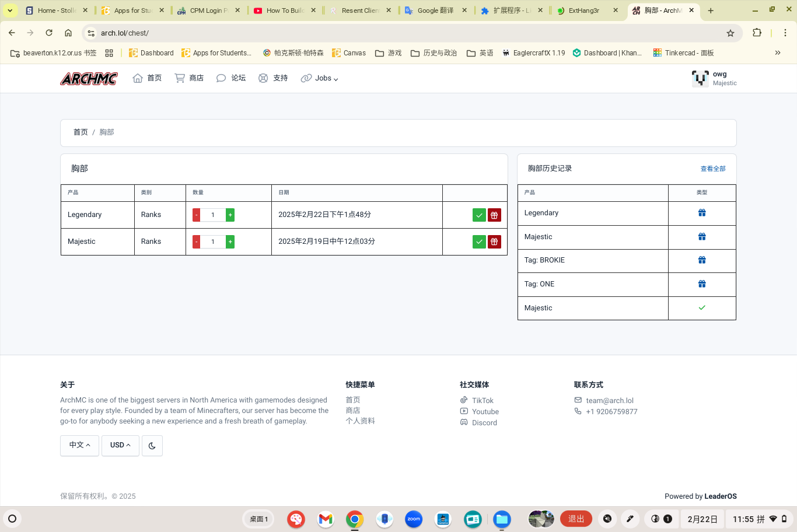Viewport: 797px width, 532px height.
Task: Open the TikTok social link
Action: [x=477, y=401]
